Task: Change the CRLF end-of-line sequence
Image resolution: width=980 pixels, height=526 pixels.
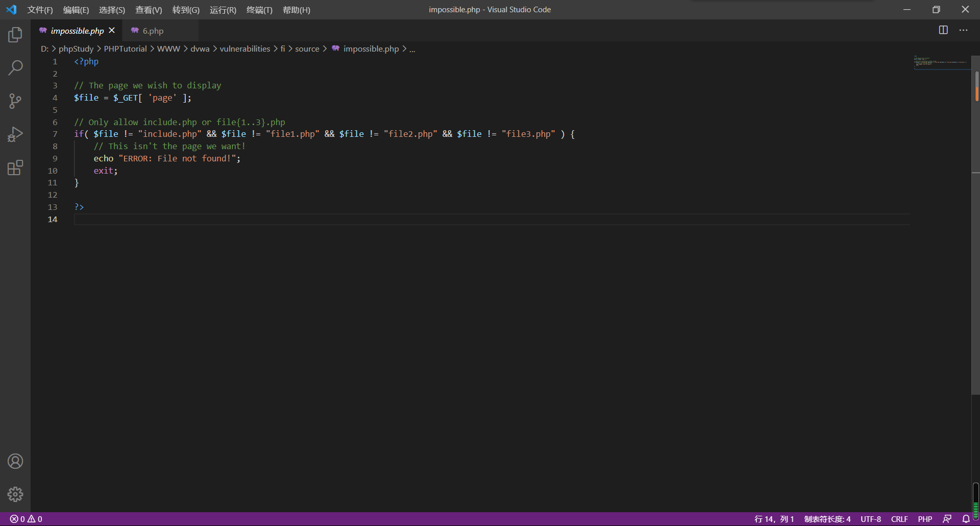Action: (899, 519)
